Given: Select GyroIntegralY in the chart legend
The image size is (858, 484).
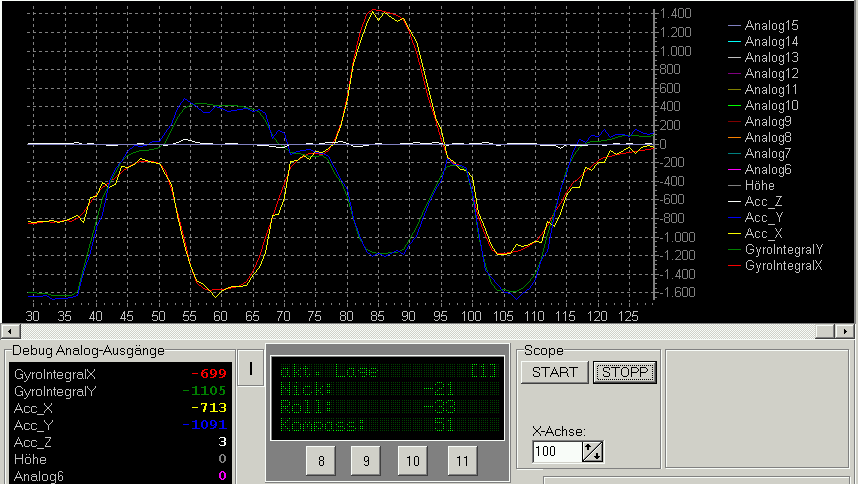Looking at the screenshot, I should (x=784, y=250).
